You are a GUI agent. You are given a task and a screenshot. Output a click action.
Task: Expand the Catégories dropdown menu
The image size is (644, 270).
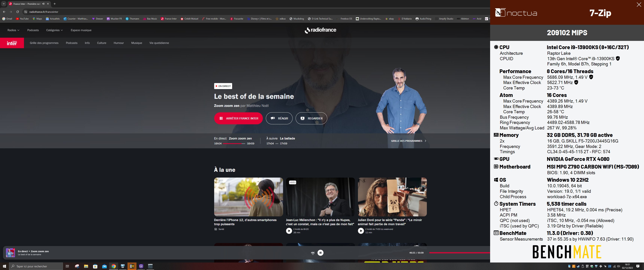tap(54, 30)
